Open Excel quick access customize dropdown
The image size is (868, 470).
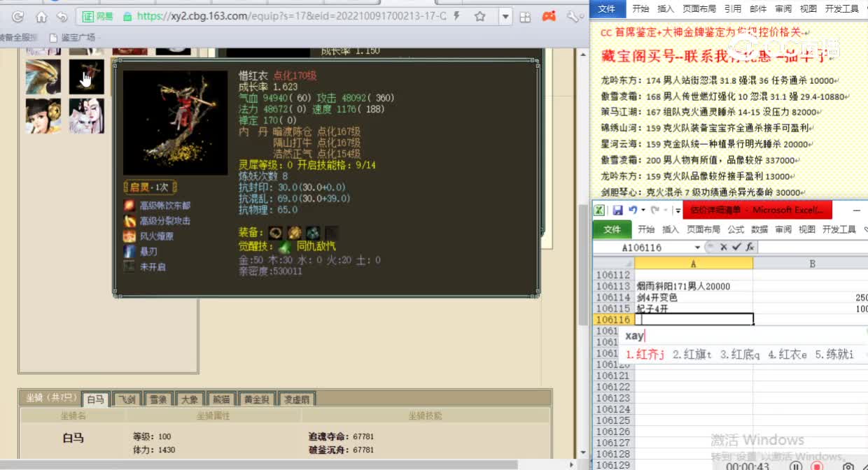678,210
